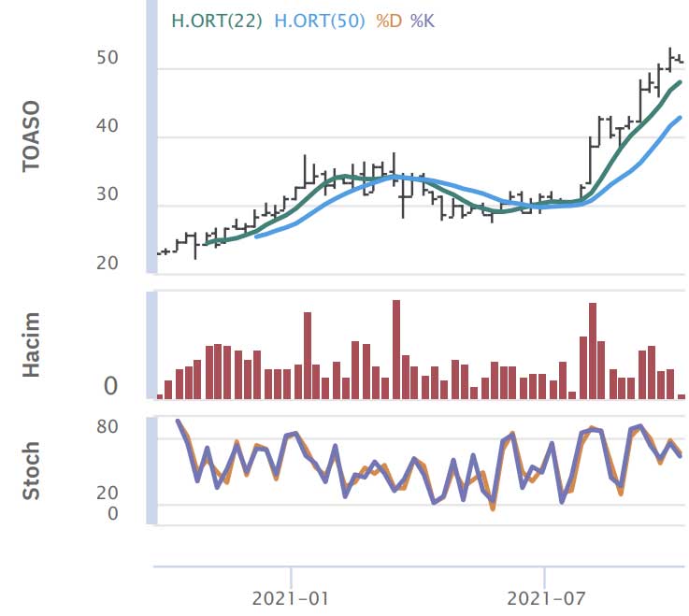Click the price axis value 30
Image resolution: width=689 pixels, height=616 pixels.
pyautogui.click(x=108, y=194)
